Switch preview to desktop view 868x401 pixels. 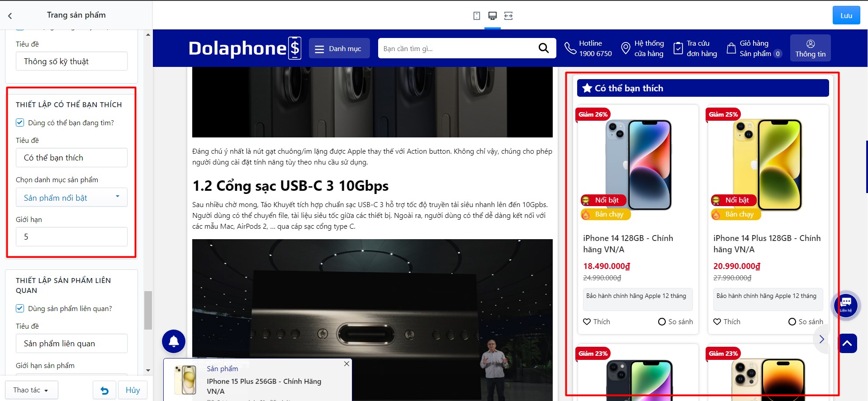pyautogui.click(x=493, y=16)
